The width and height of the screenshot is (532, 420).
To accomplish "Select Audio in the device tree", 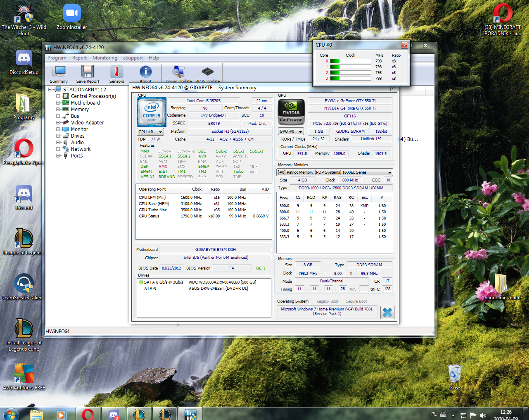I will tap(77, 142).
